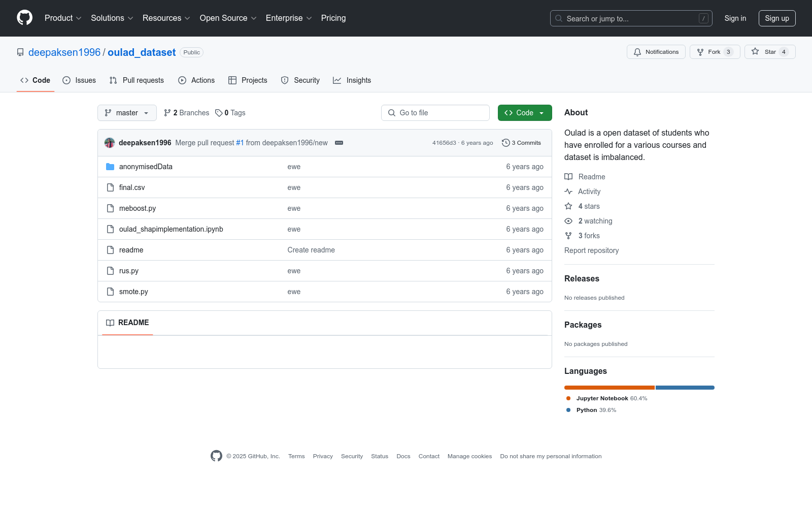Open oulad_shapimplementation.ipynb file
Viewport: 812px width, 508px height.
171,229
